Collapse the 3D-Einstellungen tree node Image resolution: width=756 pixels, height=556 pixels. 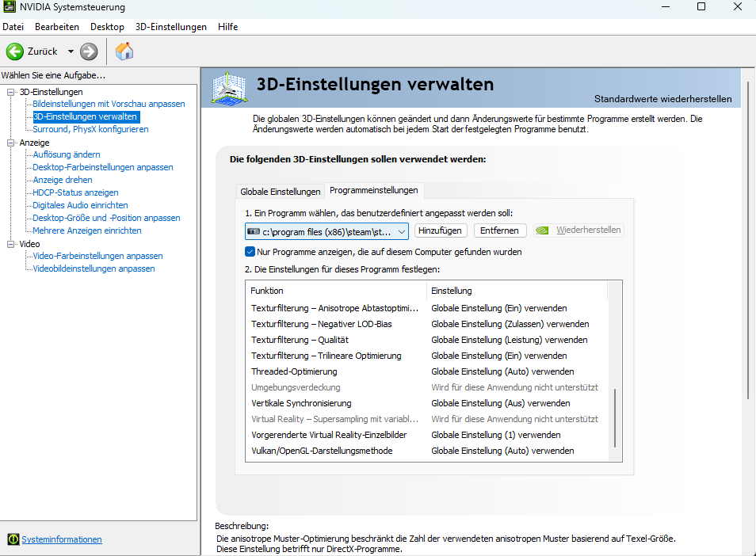click(10, 92)
